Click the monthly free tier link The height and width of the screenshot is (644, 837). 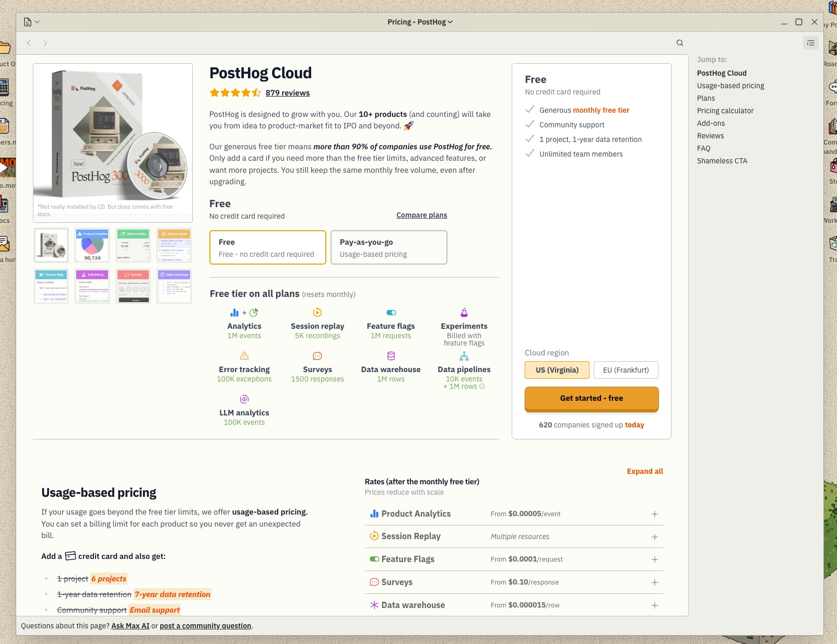coord(601,110)
